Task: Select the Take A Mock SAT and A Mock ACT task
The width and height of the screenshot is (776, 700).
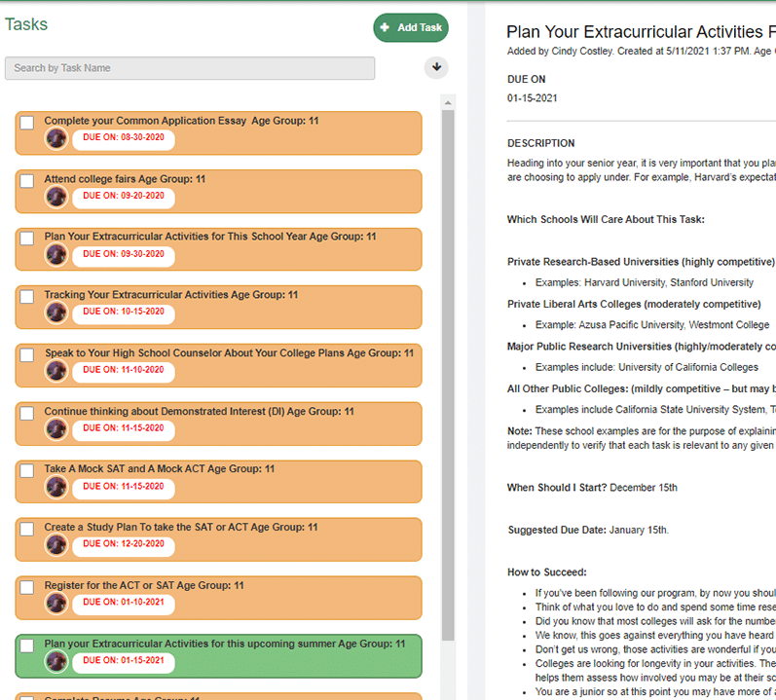Action: (x=219, y=482)
